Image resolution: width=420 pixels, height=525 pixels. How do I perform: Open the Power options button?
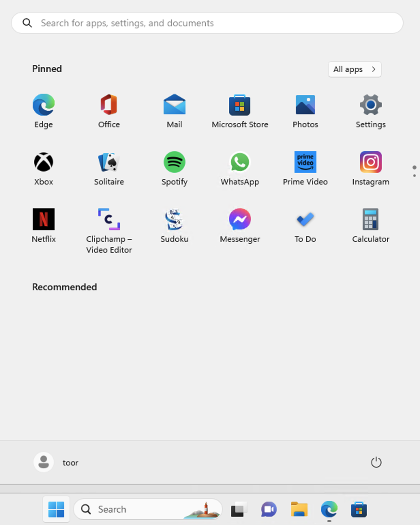376,462
